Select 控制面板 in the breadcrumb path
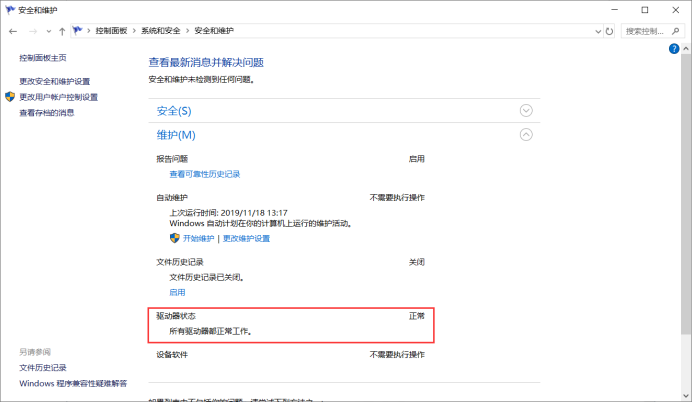This screenshot has width=692, height=402. coord(111,31)
